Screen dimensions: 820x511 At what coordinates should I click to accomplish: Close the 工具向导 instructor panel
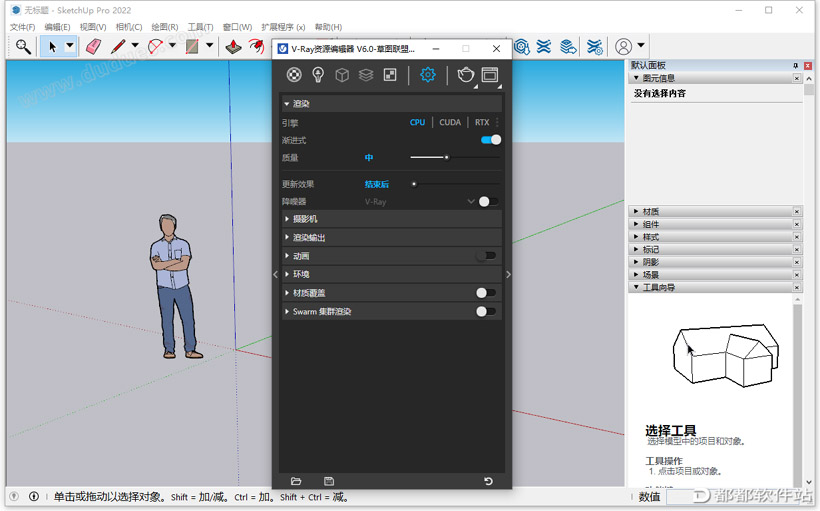(796, 287)
